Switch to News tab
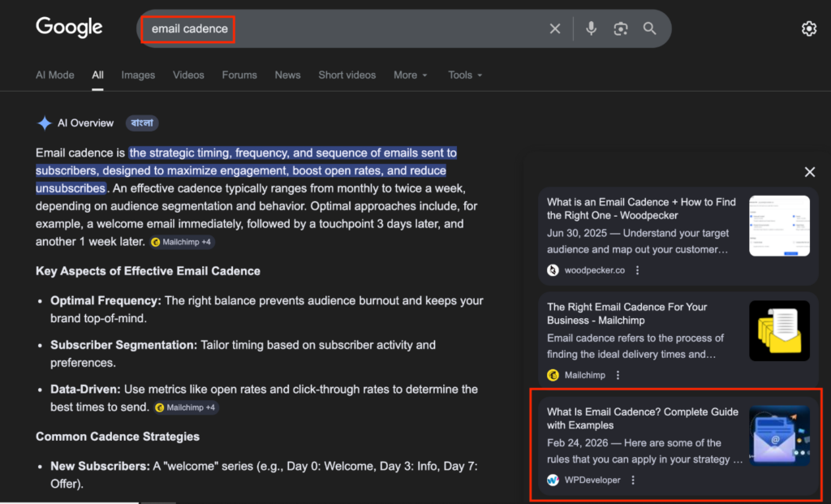Image resolution: width=831 pixels, height=504 pixels. click(287, 75)
